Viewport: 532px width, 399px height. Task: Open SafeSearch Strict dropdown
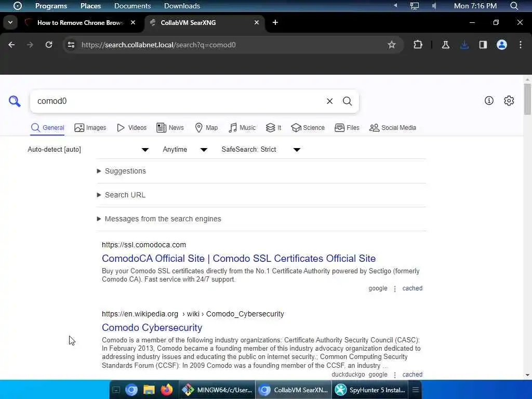coord(261,149)
